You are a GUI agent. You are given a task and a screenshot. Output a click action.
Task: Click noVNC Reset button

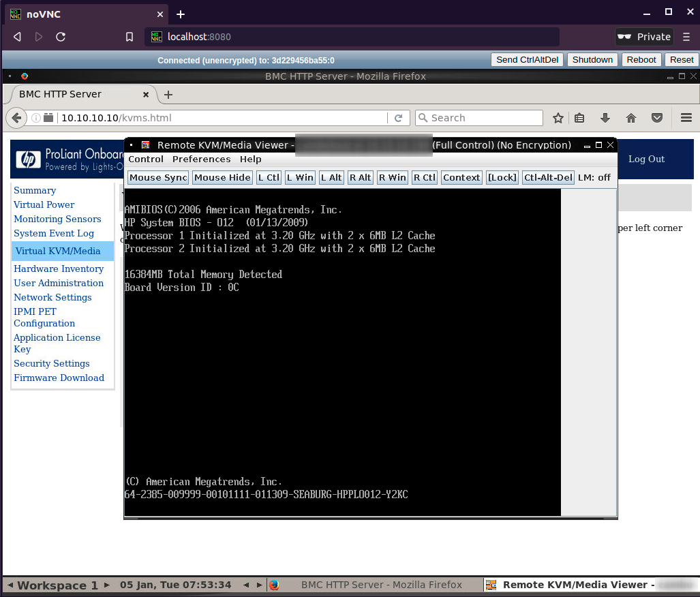(681, 60)
